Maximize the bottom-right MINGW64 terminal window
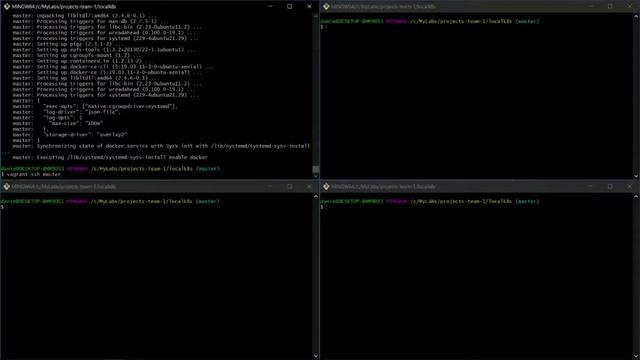The image size is (640, 360). [610, 187]
